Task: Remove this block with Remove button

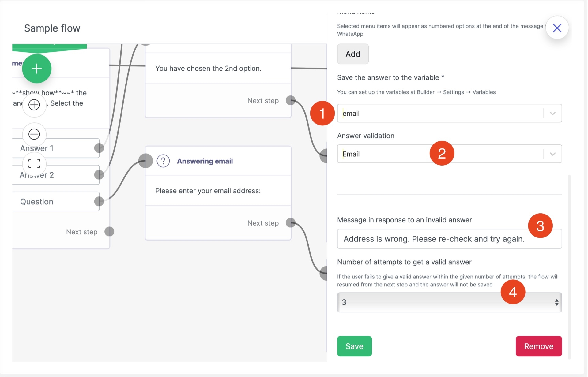Action: [538, 346]
